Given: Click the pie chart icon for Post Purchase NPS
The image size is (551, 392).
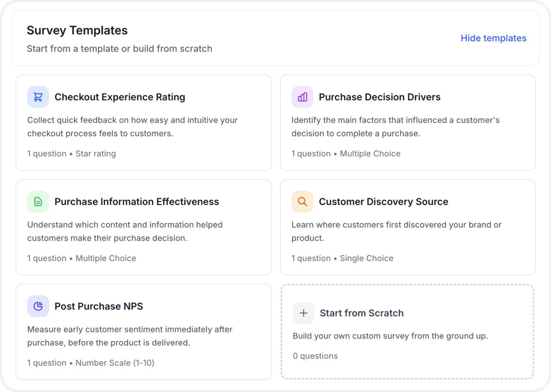Looking at the screenshot, I should (x=38, y=307).
